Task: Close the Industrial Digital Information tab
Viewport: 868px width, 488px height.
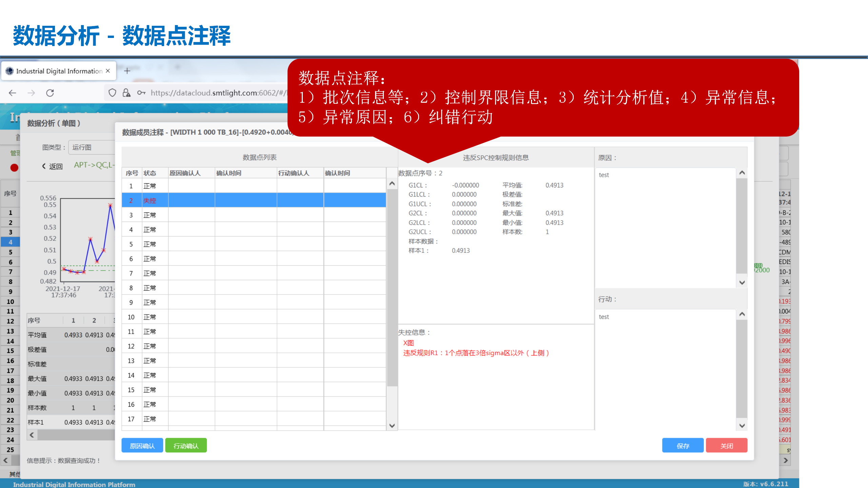Action: click(x=108, y=71)
